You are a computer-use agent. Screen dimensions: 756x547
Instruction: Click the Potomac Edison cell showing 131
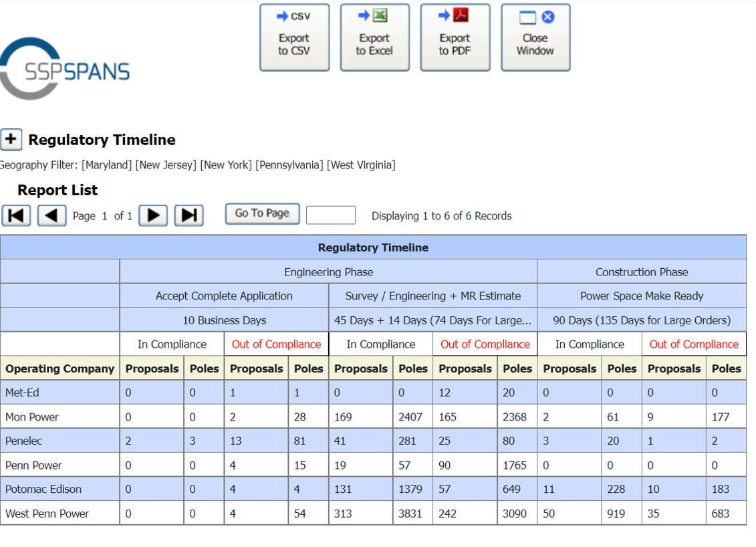pyautogui.click(x=361, y=489)
